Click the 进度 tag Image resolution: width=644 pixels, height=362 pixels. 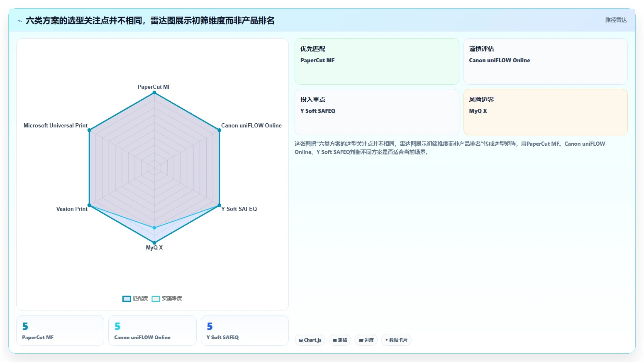click(x=366, y=340)
